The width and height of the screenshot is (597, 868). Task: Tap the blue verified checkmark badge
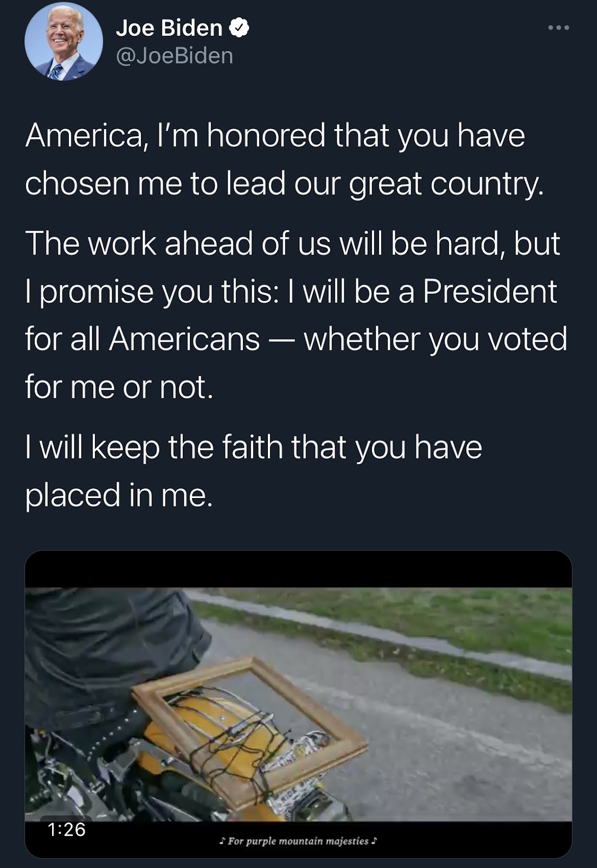(240, 28)
